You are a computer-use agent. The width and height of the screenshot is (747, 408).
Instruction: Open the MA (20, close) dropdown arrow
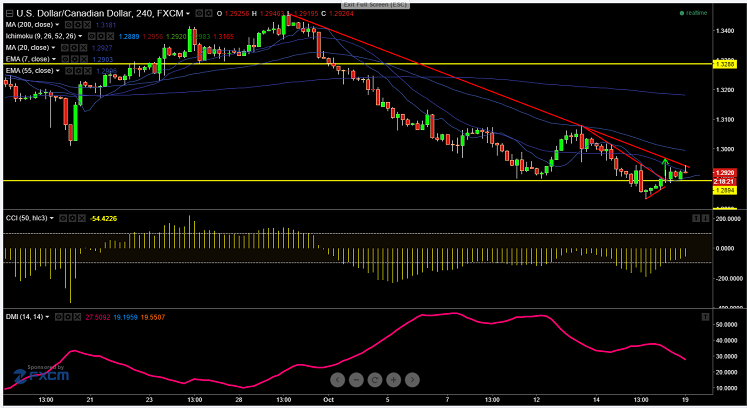[x=53, y=48]
